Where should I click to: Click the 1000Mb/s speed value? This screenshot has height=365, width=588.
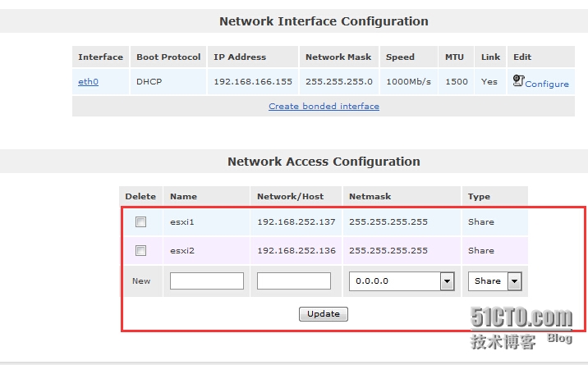pos(408,81)
